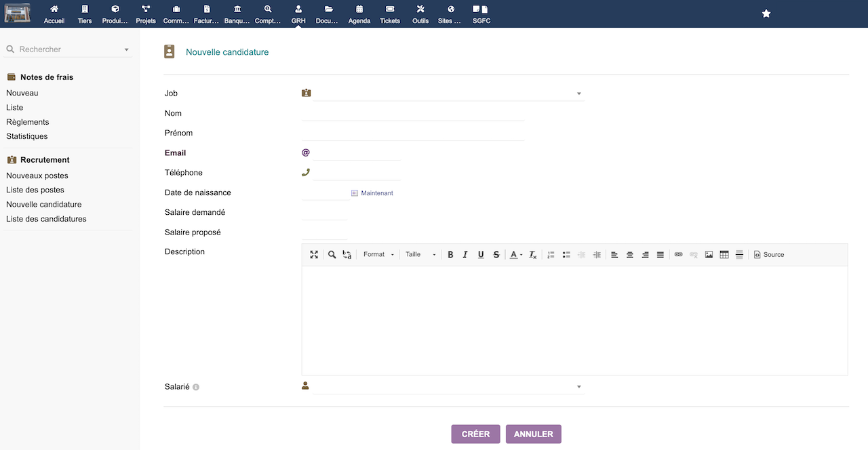The width and height of the screenshot is (868, 450).
Task: Click the Salarié info tooltip icon
Action: (x=196, y=388)
